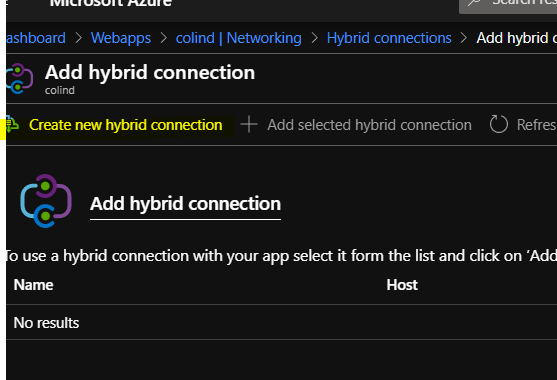Click the Refresh circular arrow icon
The image size is (557, 380).
[x=498, y=124]
